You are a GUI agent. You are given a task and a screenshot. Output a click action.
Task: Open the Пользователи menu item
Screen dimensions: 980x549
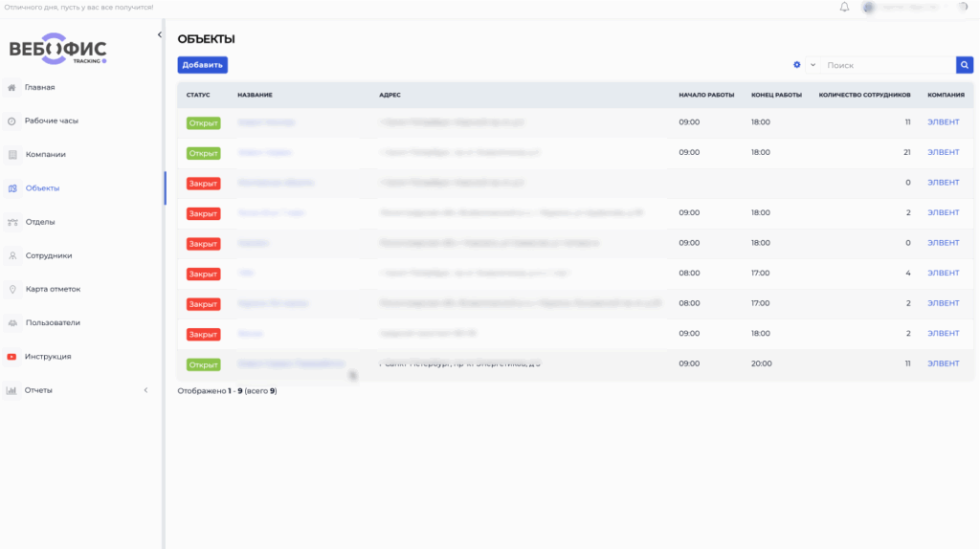tap(53, 323)
